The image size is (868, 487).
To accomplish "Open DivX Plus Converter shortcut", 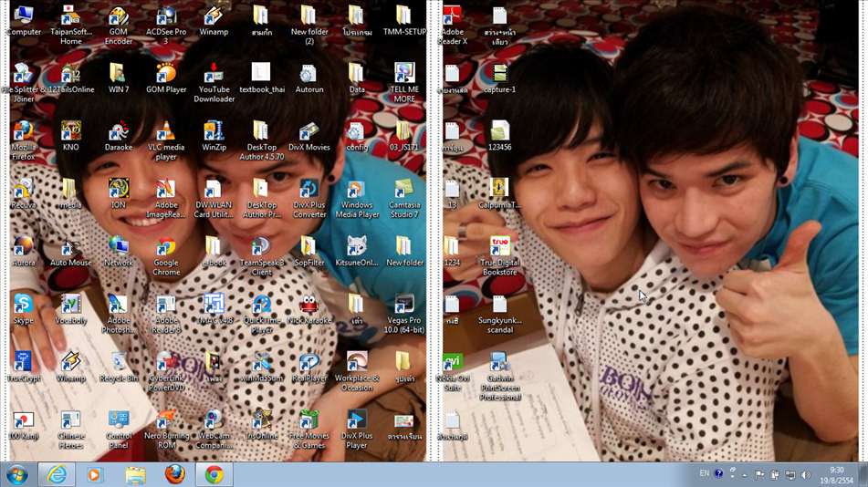I will pos(309,199).
